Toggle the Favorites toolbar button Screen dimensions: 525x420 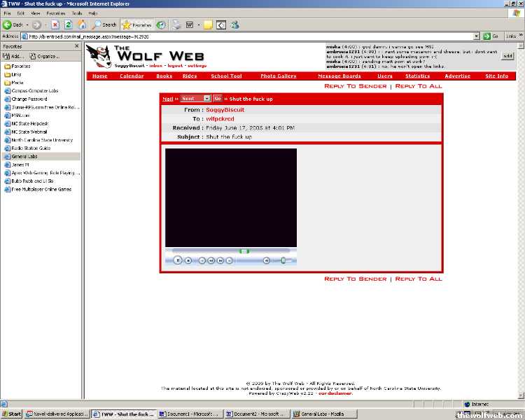tap(137, 24)
